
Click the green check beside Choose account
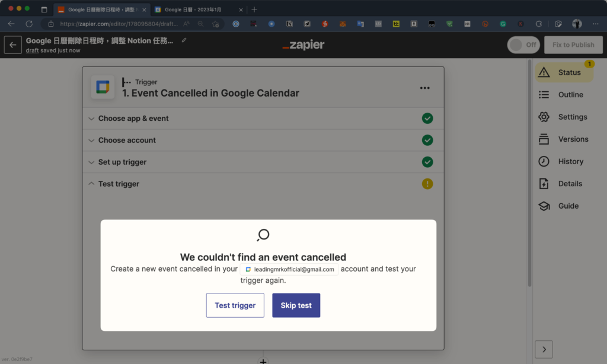[x=427, y=140]
